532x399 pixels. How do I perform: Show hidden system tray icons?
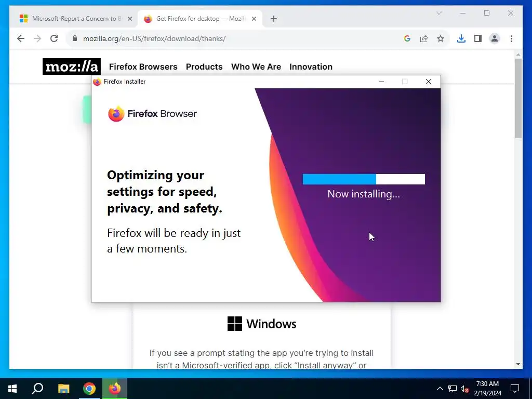[x=440, y=389]
